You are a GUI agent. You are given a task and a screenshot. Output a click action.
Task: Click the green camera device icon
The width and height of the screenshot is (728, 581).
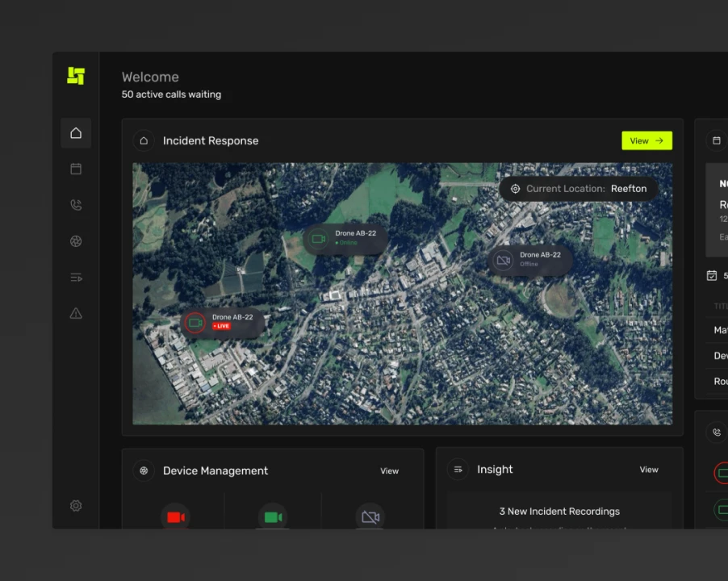(x=273, y=517)
